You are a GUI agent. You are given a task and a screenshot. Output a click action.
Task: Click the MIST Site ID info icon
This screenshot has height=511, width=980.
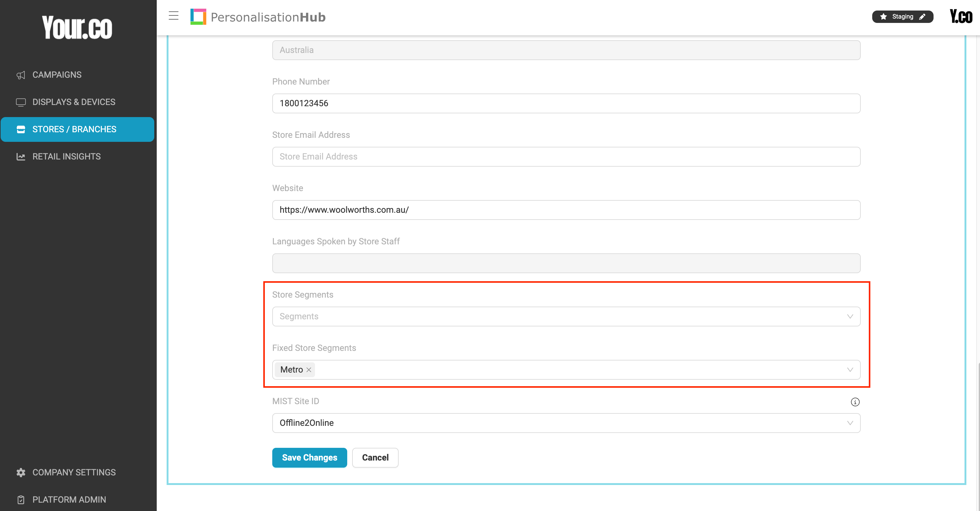tap(855, 402)
